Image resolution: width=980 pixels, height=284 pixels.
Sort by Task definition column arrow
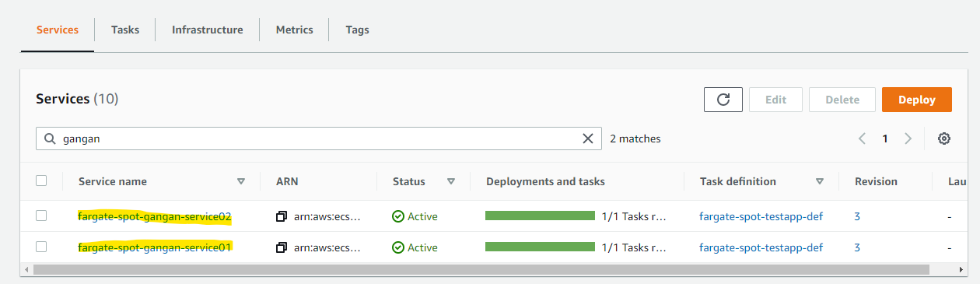[820, 181]
